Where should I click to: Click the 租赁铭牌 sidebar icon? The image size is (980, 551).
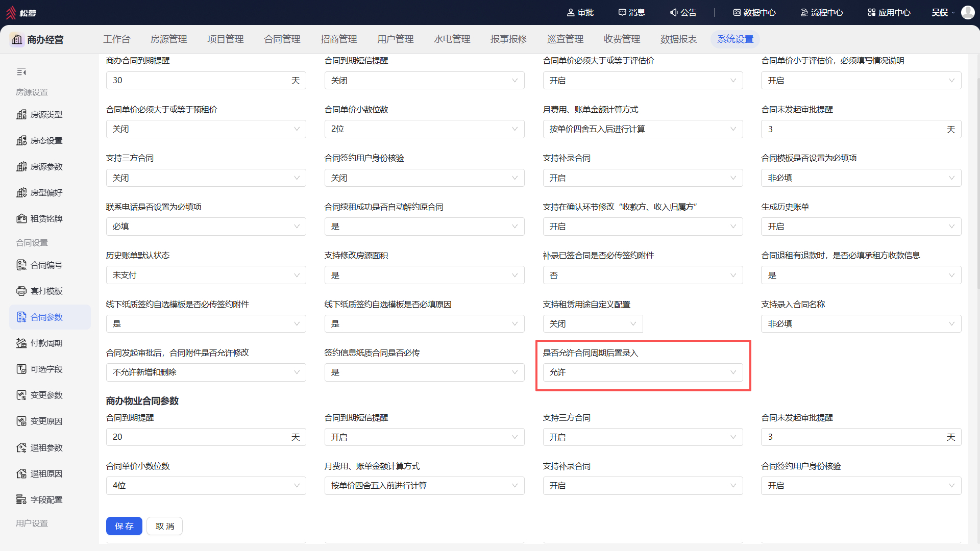pos(21,219)
